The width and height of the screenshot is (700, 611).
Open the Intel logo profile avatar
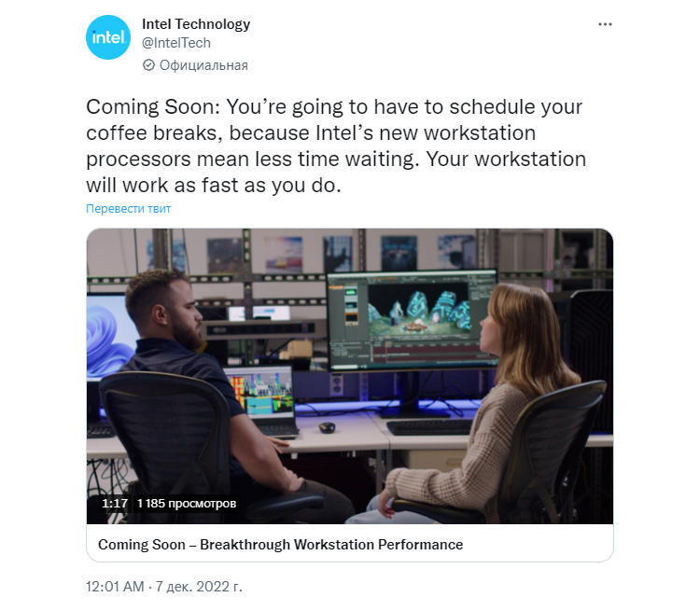point(108,37)
